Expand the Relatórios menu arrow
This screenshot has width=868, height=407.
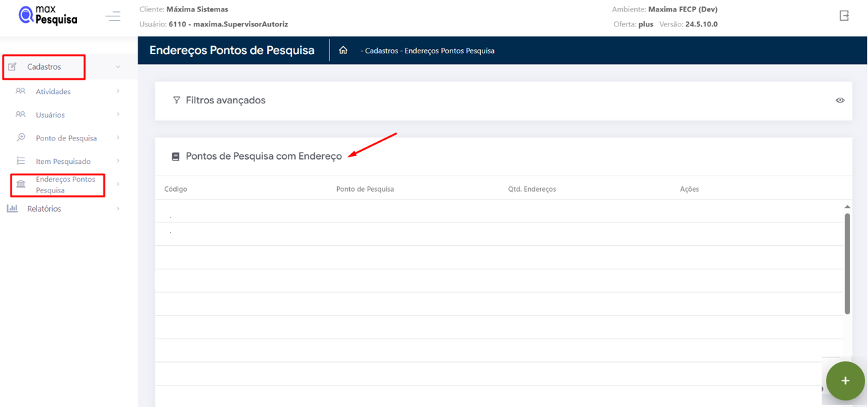click(x=118, y=209)
